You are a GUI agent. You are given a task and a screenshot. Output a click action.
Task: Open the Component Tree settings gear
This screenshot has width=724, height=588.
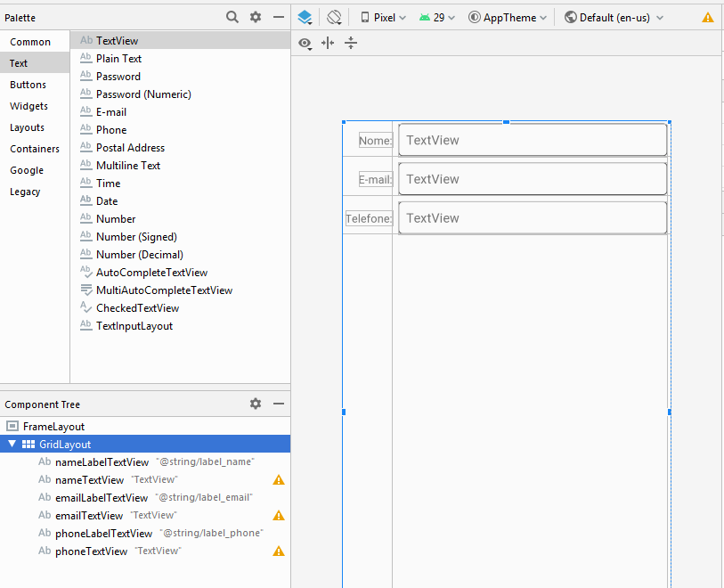[256, 404]
